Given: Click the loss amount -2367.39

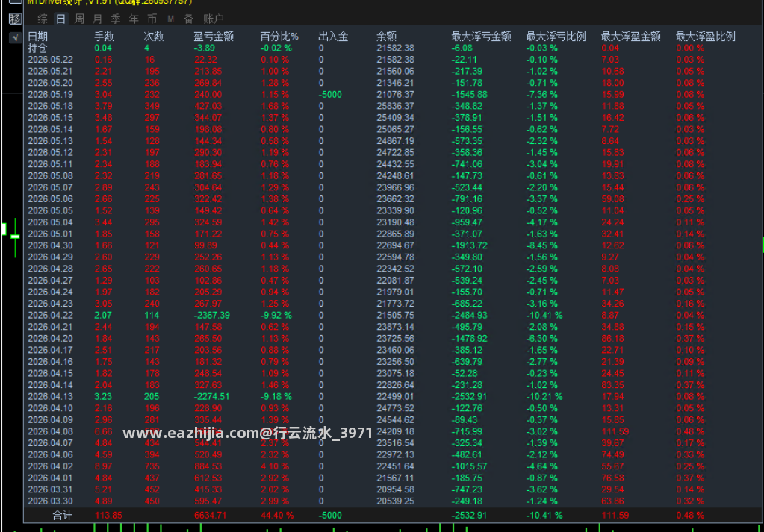Looking at the screenshot, I should (211, 316).
